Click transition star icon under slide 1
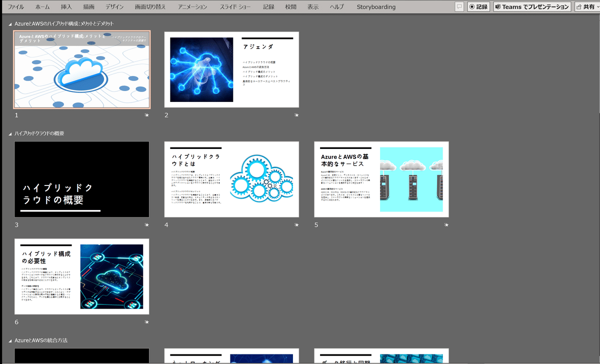The image size is (600, 364). pos(146,115)
